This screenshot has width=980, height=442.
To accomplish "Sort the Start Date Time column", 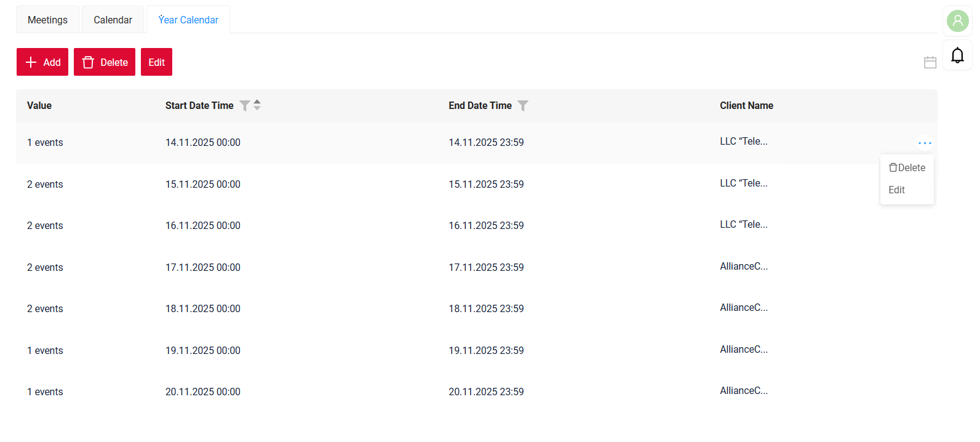I will [257, 105].
